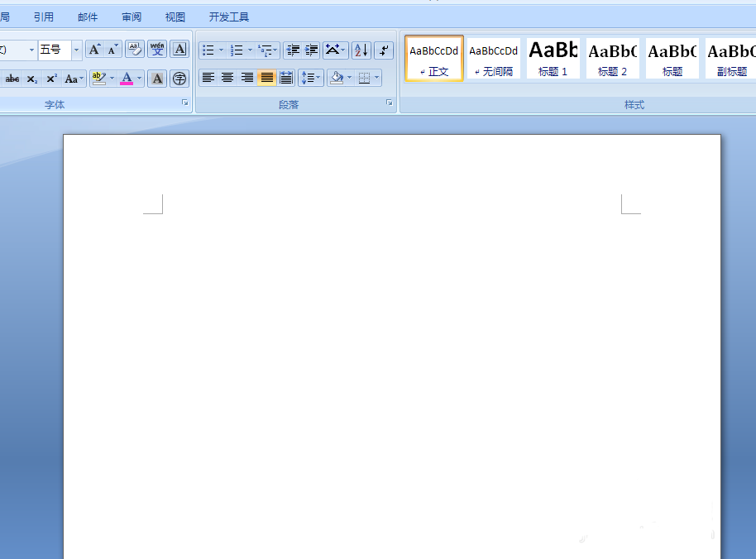This screenshot has height=559, width=756.
Task: Apply the 无间隔 style
Action: click(494, 58)
